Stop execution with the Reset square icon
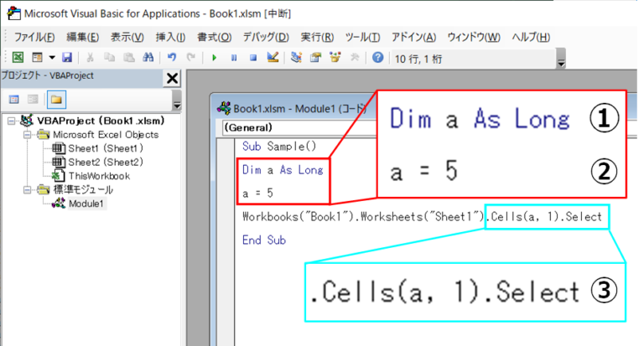This screenshot has height=346, width=644. pyautogui.click(x=252, y=58)
